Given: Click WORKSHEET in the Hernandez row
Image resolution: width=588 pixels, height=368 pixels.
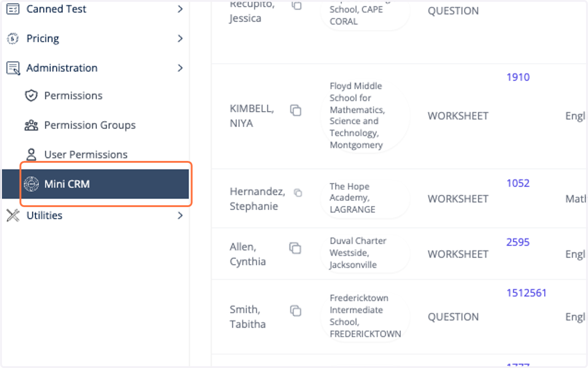Looking at the screenshot, I should [x=458, y=199].
